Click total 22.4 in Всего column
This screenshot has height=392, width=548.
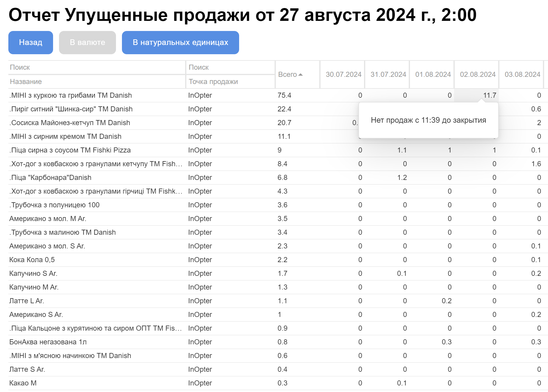click(x=284, y=109)
